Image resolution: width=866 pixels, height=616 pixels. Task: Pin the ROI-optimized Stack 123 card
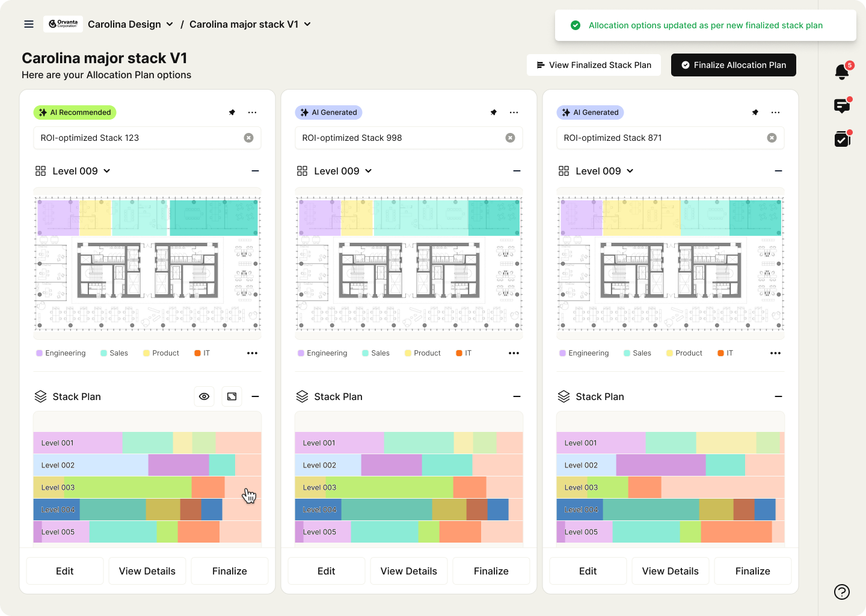[232, 112]
